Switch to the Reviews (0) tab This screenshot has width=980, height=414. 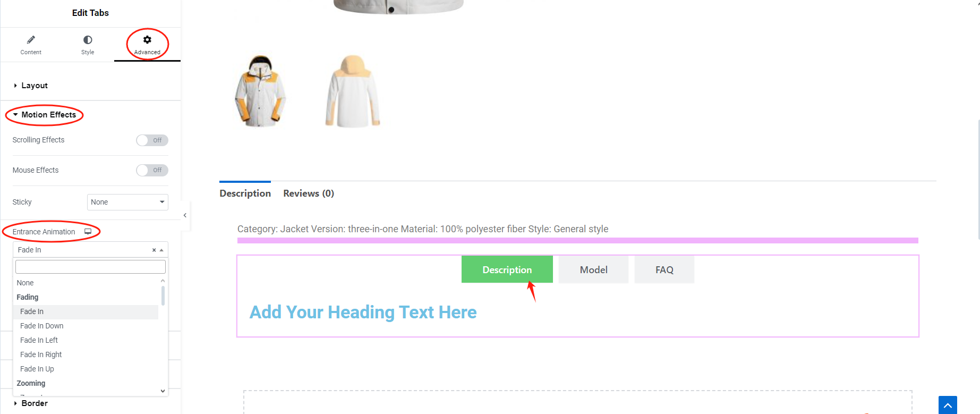click(x=309, y=193)
